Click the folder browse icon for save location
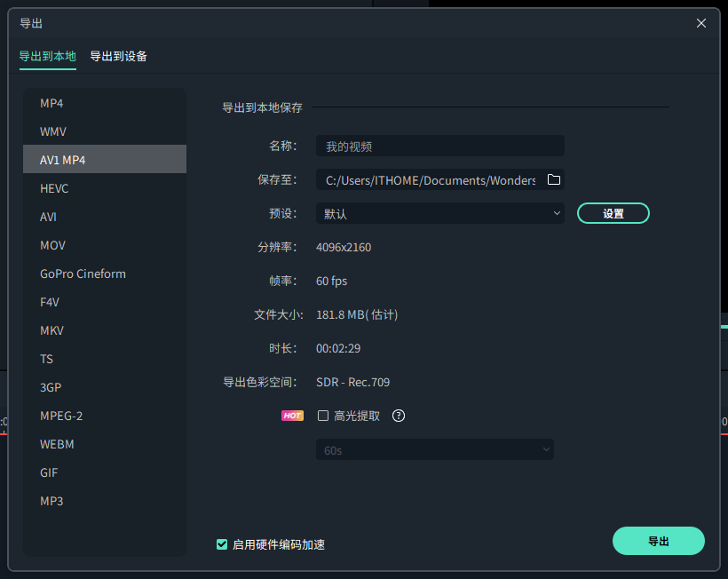 pos(554,180)
